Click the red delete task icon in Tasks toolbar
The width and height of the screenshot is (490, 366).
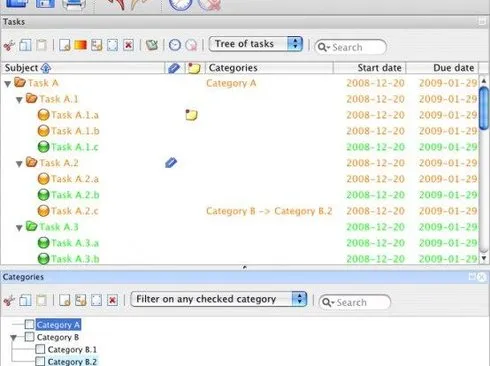click(x=128, y=45)
